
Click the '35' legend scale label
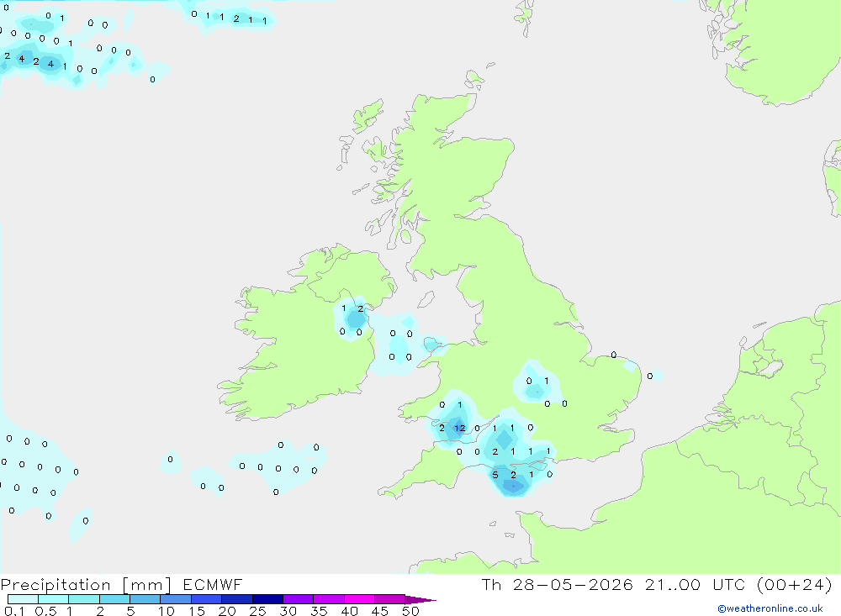coord(319,611)
